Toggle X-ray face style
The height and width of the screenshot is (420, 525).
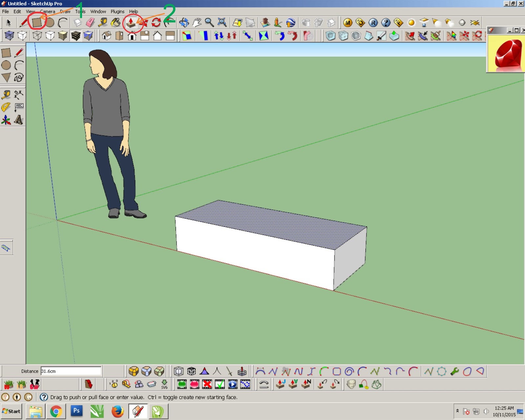point(9,35)
